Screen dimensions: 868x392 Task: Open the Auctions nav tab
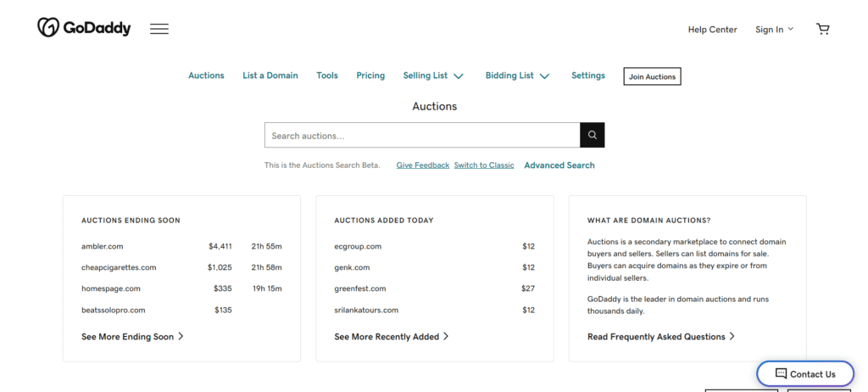206,76
